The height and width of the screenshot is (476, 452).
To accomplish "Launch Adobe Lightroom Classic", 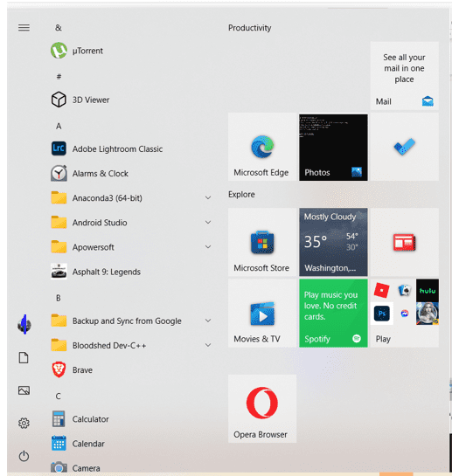I will pos(131,148).
